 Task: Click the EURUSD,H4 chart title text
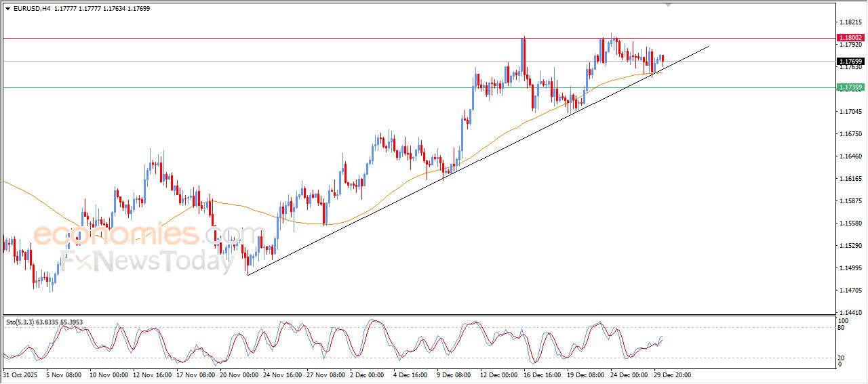pos(31,8)
